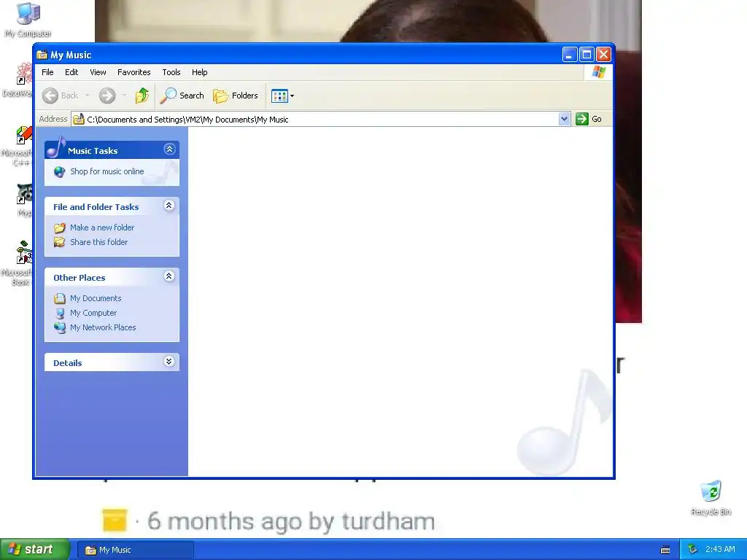Screen dimensions: 747x560
Task: Open the View menu
Action: coord(98,72)
